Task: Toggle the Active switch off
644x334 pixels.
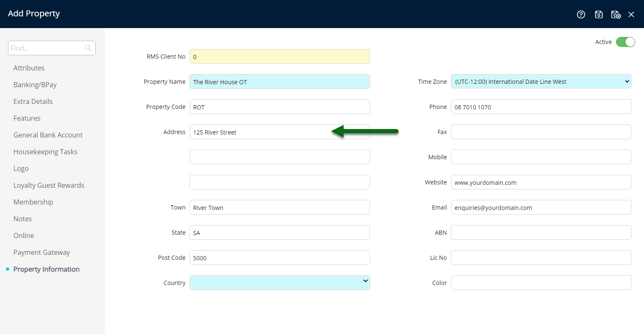Action: pyautogui.click(x=625, y=42)
